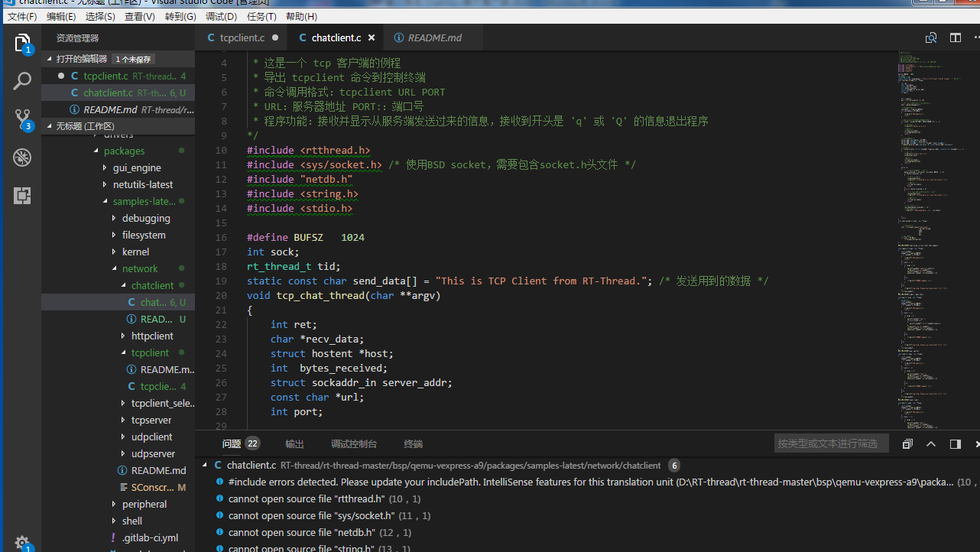Open the Explorer view in the activity bar

click(22, 43)
